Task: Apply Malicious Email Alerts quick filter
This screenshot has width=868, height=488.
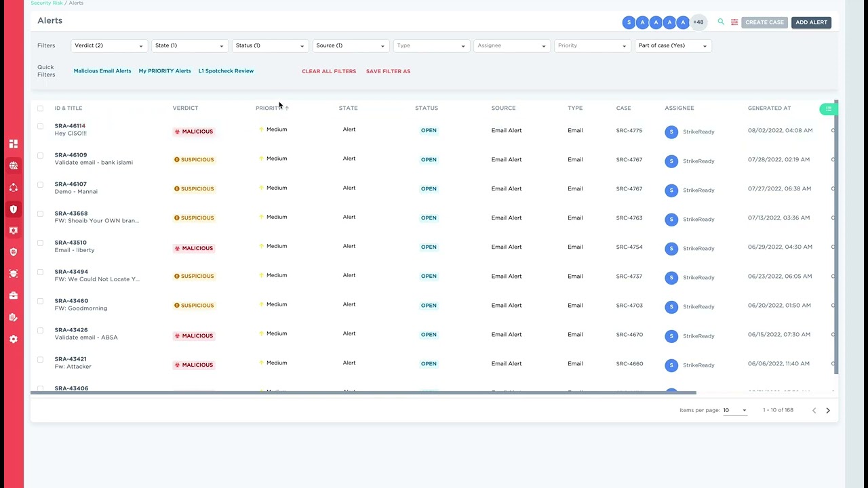Action: (x=102, y=70)
